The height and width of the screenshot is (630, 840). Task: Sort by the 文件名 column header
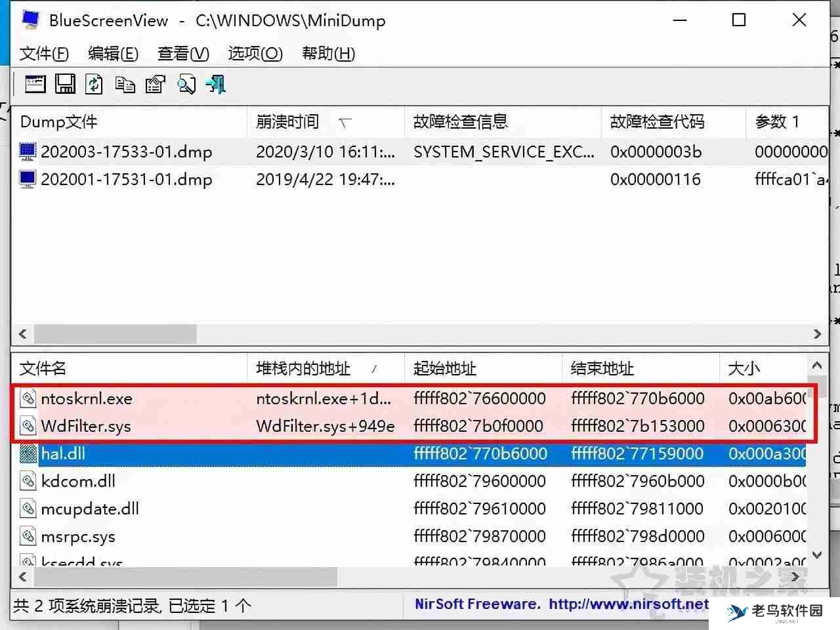(129, 368)
